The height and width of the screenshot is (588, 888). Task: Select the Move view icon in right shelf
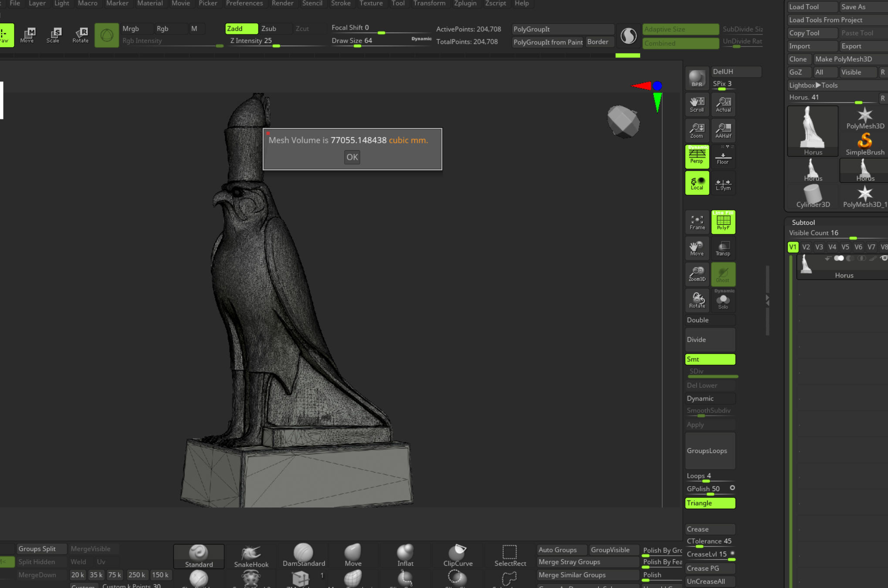coord(697,248)
